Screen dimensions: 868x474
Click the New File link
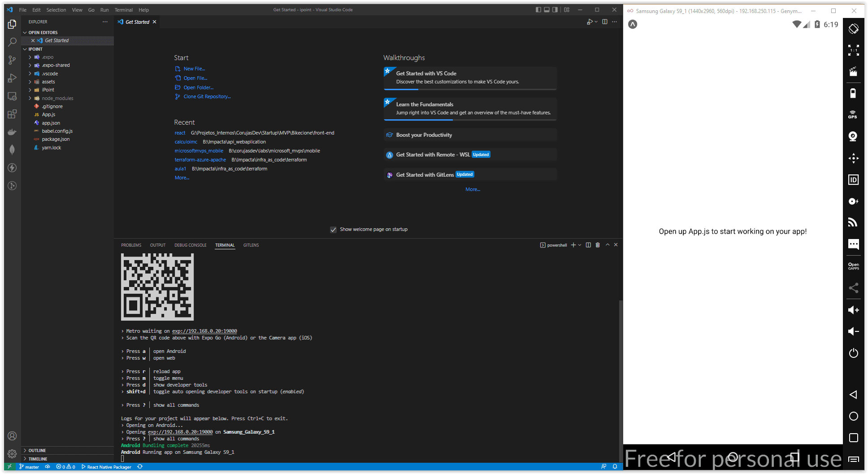pyautogui.click(x=194, y=69)
